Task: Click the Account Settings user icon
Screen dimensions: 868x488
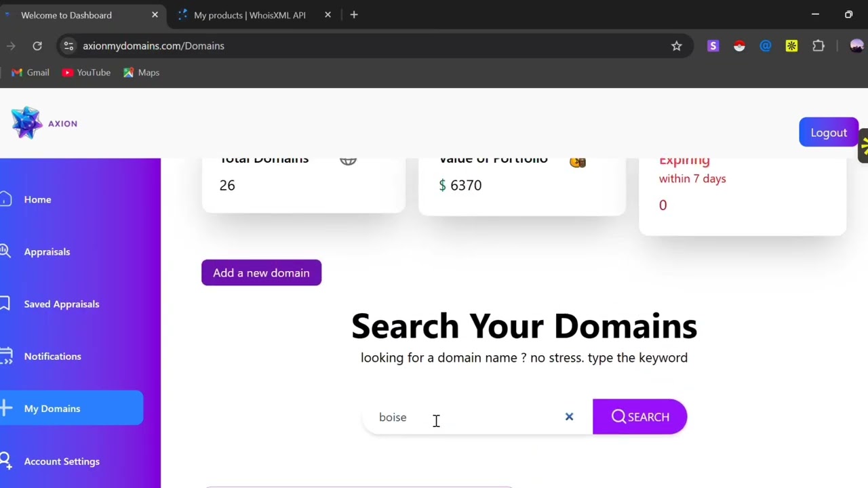Action: coord(5,461)
